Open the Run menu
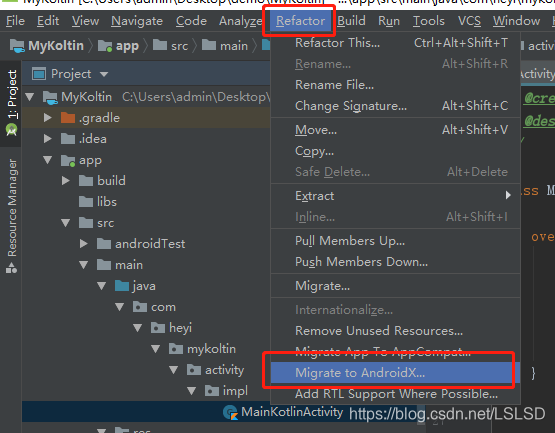Image resolution: width=555 pixels, height=433 pixels. click(389, 21)
